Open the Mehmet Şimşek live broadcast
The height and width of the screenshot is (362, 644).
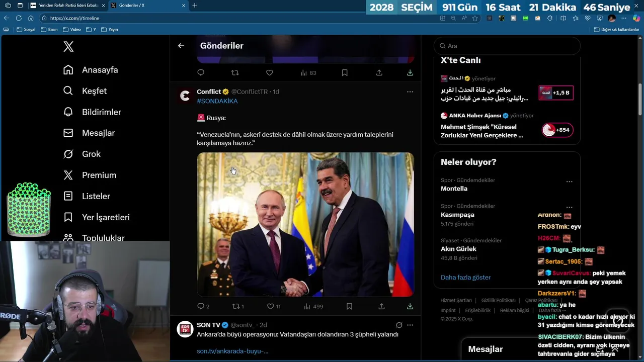[482, 132]
